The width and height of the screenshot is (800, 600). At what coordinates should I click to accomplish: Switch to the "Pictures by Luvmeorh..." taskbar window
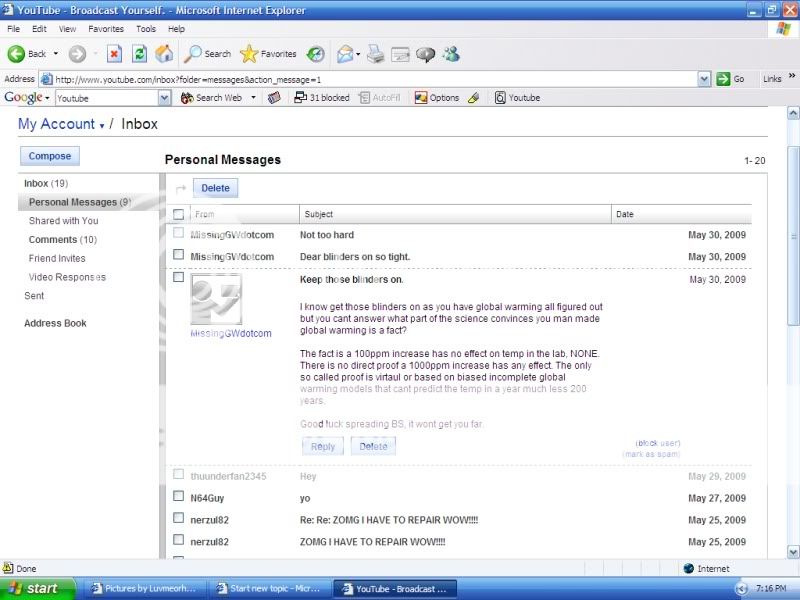(x=147, y=588)
